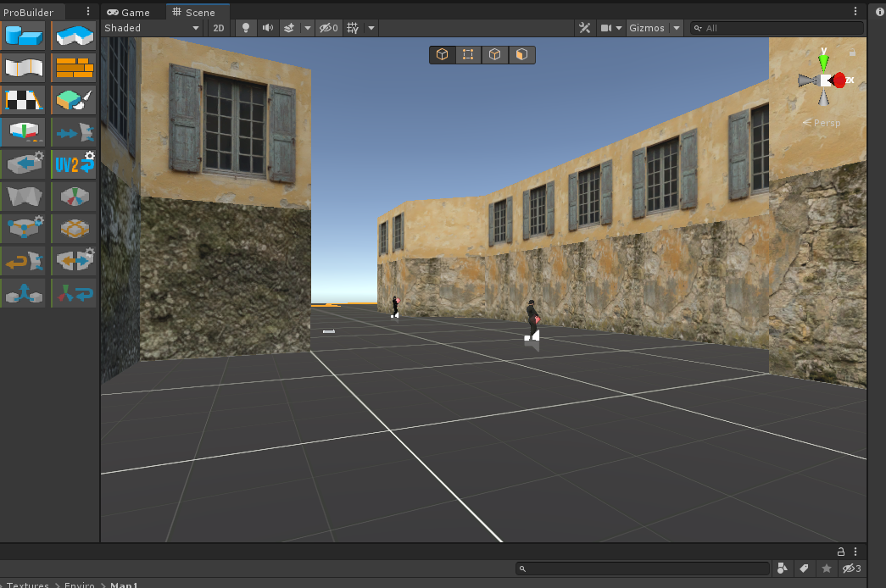Viewport: 886px width, 588px height.
Task: Click the Center Pivot icon
Action: click(74, 197)
